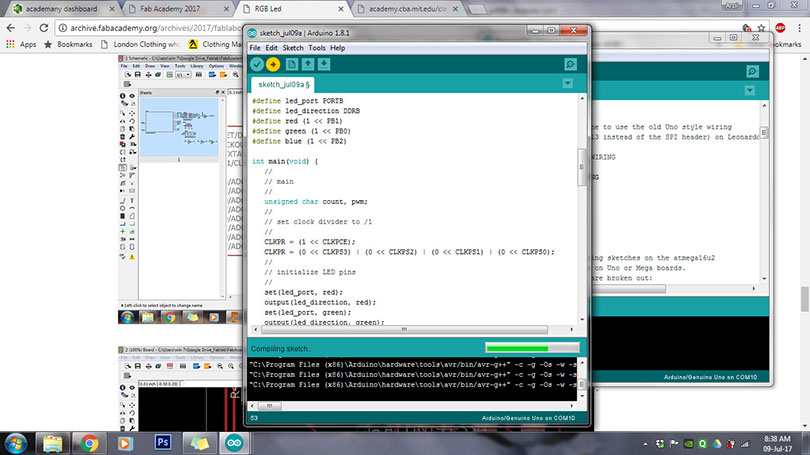Close the RGB Led Chrome tab
The width and height of the screenshot is (810, 455).
point(341,9)
